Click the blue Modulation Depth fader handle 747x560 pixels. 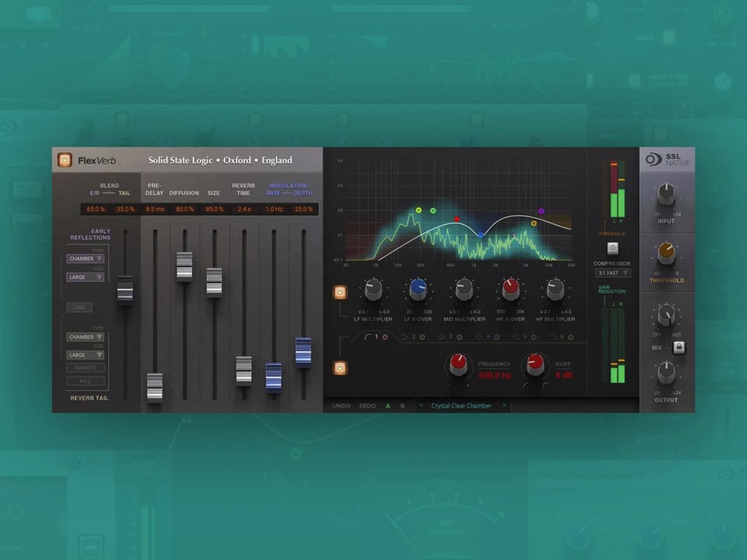[303, 351]
